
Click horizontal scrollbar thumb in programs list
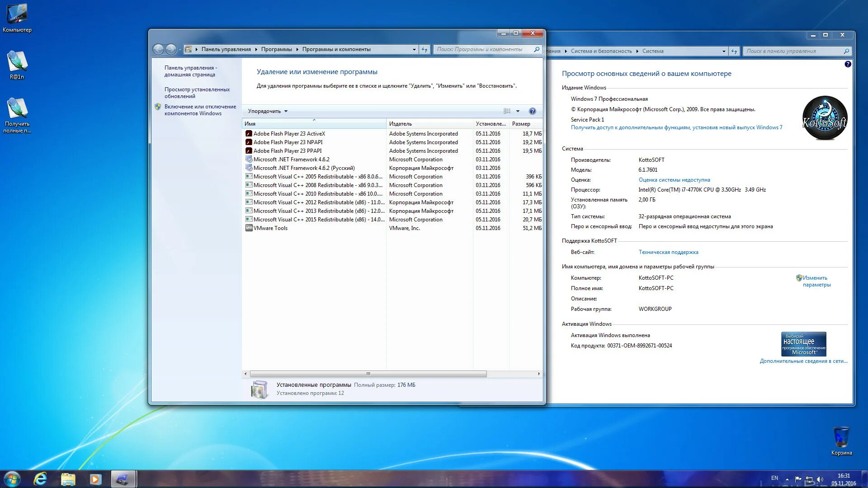(x=368, y=374)
